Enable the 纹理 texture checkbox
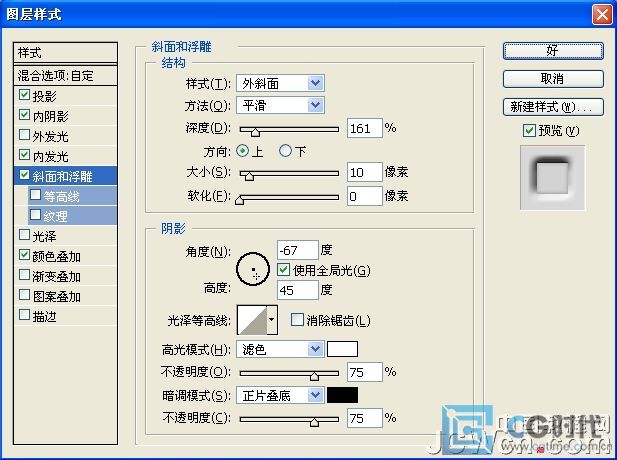The height and width of the screenshot is (460, 617). (x=35, y=215)
